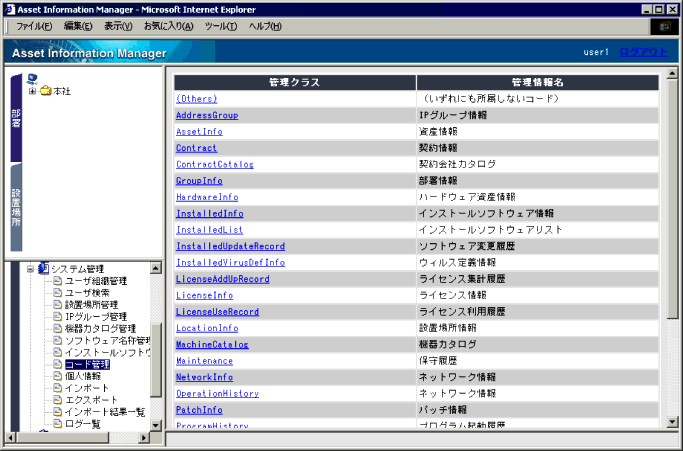Click the ログアウト logout link
This screenshot has width=683, height=451.
coord(643,52)
